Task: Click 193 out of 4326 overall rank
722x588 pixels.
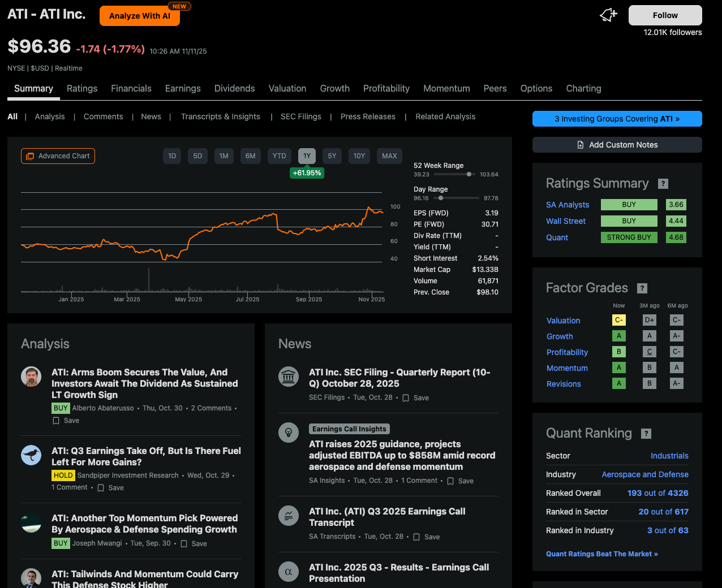Action: pos(658,493)
